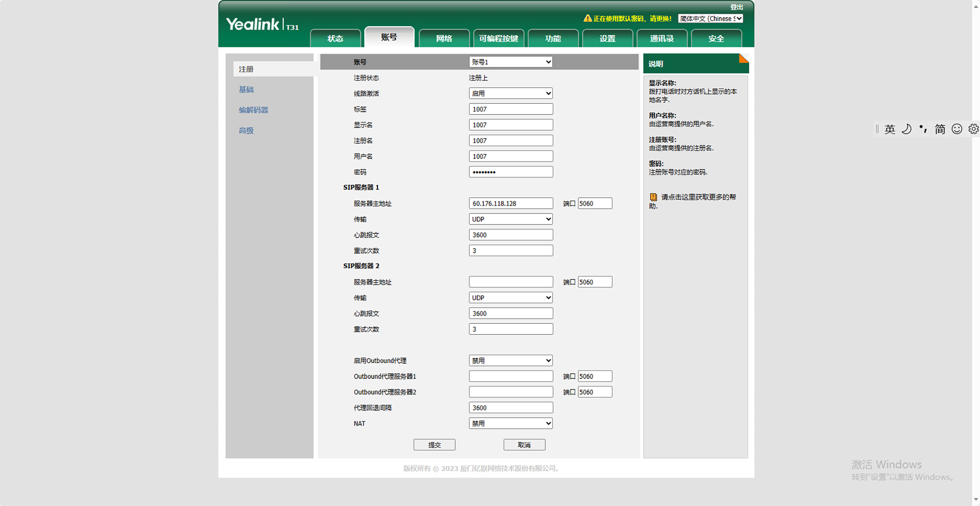Select 高级 in the sidebar

[246, 131]
